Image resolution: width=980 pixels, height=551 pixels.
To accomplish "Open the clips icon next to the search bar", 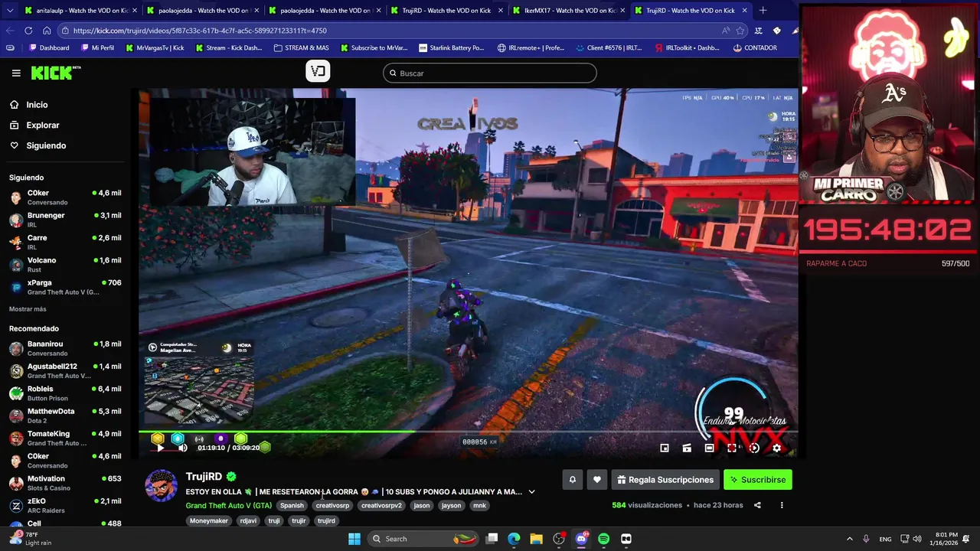I will point(318,71).
